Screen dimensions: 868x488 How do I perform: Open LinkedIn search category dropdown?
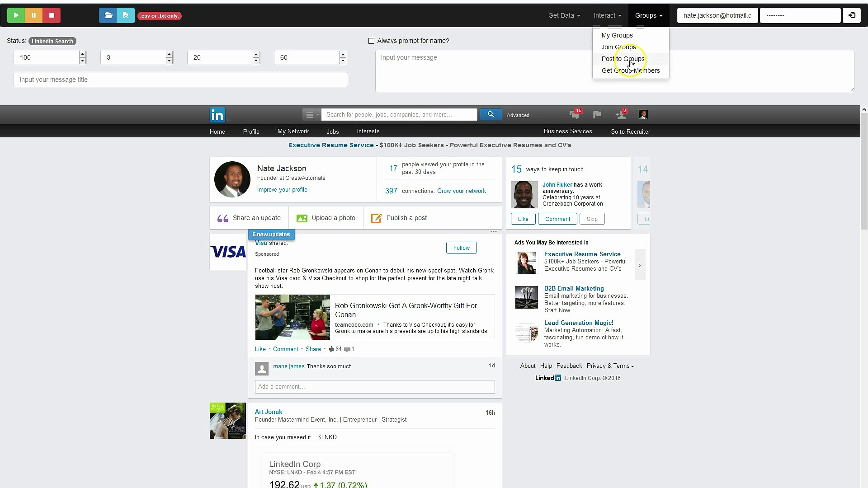tap(311, 115)
